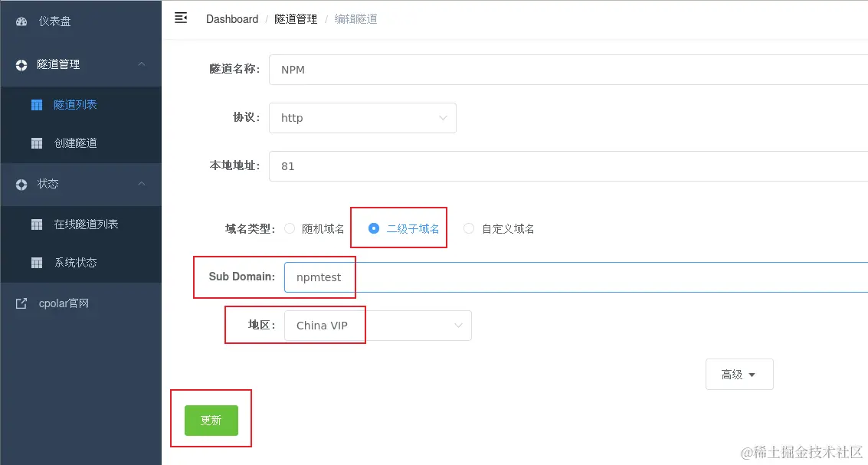Click the Sub Domain label
The image size is (868, 465).
[242, 277]
